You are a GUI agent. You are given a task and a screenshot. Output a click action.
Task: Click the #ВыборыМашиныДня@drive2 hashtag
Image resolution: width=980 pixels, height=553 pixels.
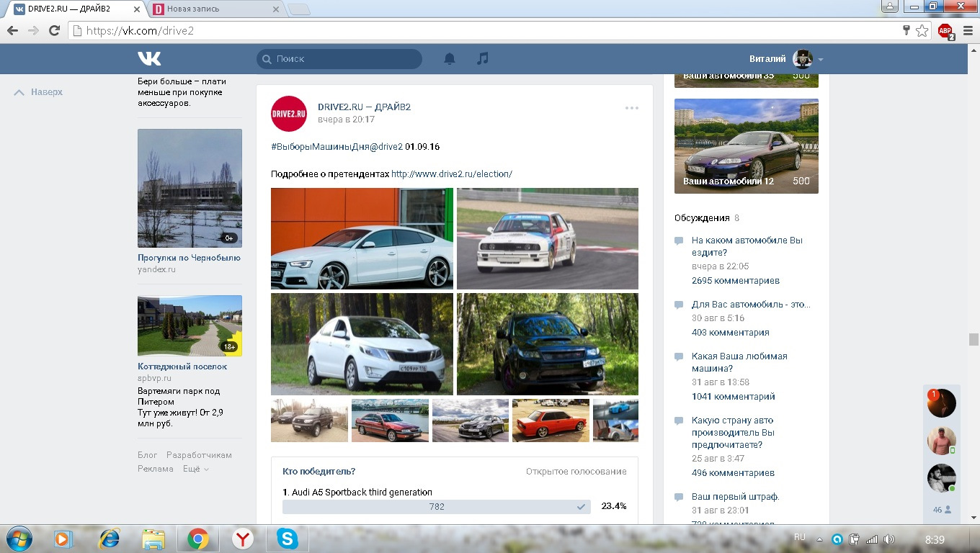(x=337, y=147)
